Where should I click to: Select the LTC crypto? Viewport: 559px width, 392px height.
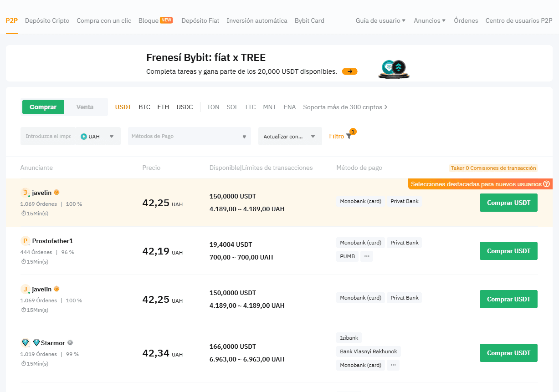coord(251,107)
